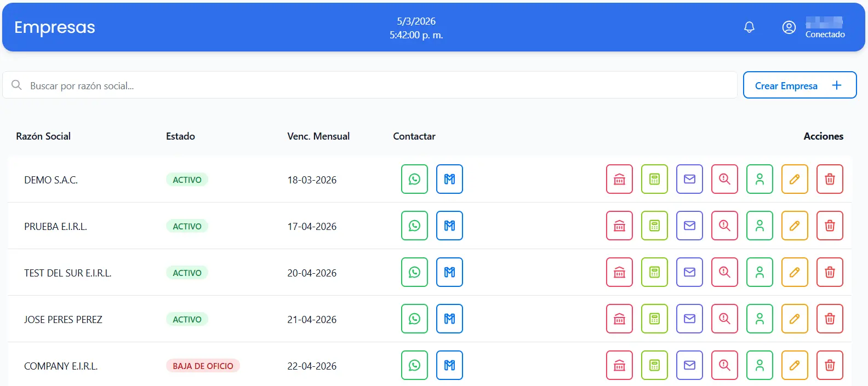Click the Gmail icon for PRUEBA E.I.R.L.
The width and height of the screenshot is (868, 386).
(x=449, y=226)
